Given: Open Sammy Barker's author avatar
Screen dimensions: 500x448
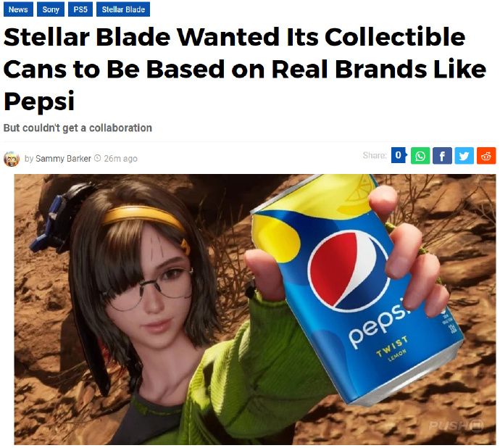Looking at the screenshot, I should (12, 159).
